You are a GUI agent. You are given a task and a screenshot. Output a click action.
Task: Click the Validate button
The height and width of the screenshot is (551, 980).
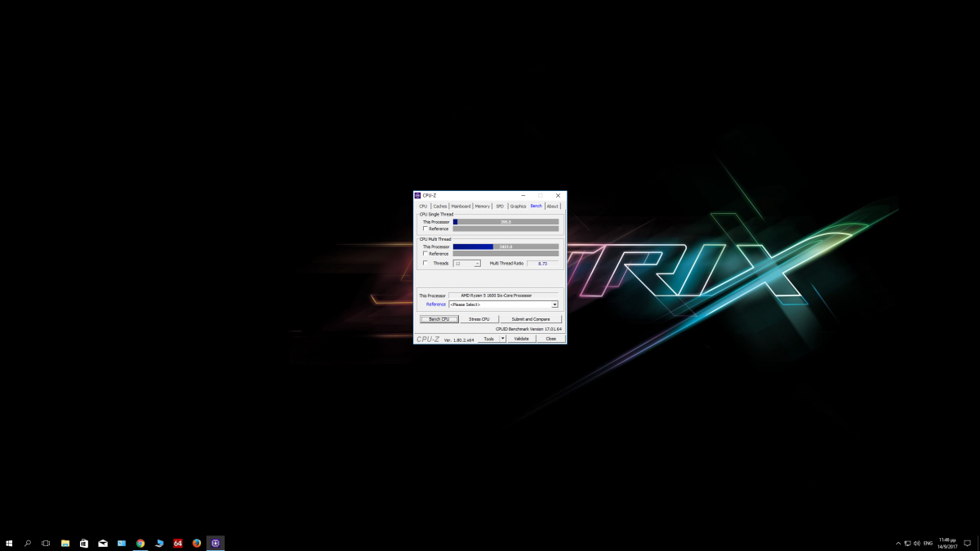coord(522,339)
